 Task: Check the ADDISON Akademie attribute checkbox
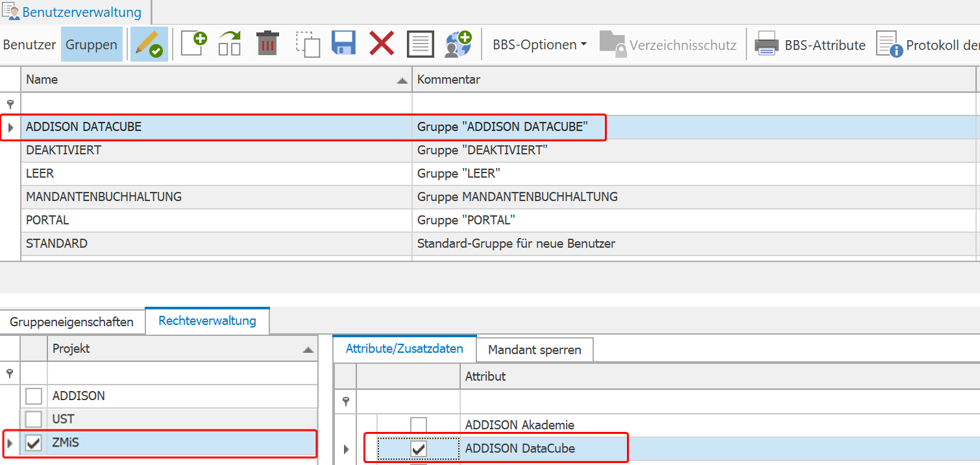pos(419,425)
